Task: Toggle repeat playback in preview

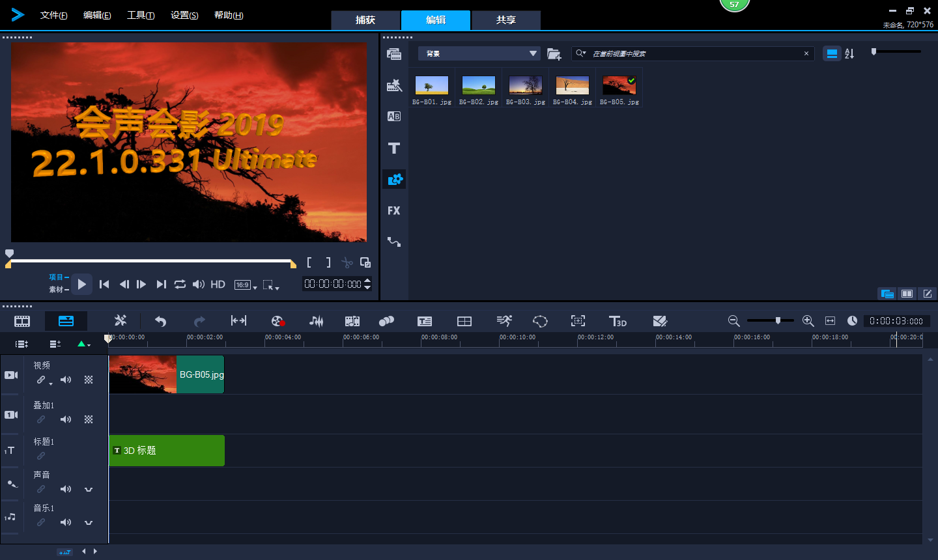Action: [180, 284]
